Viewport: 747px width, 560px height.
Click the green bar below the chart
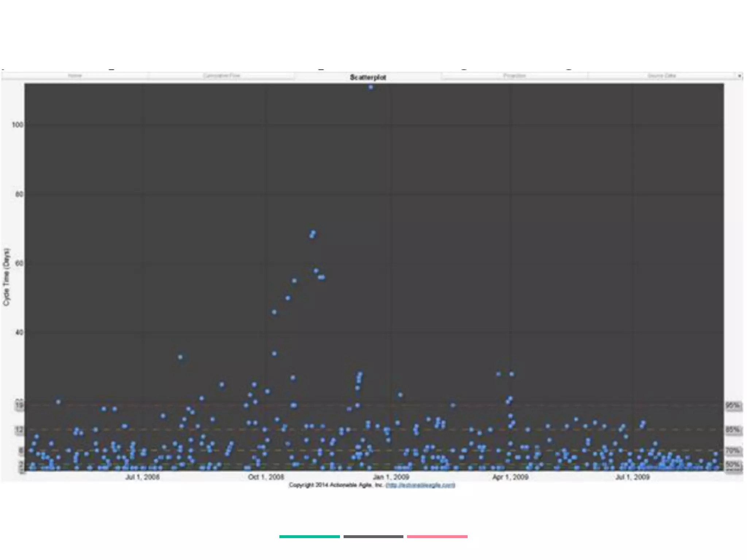tap(309, 537)
